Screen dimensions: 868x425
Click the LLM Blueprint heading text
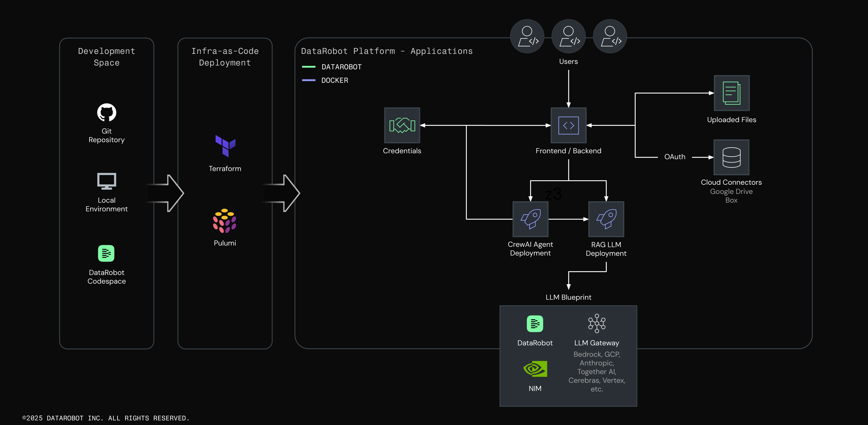568,297
